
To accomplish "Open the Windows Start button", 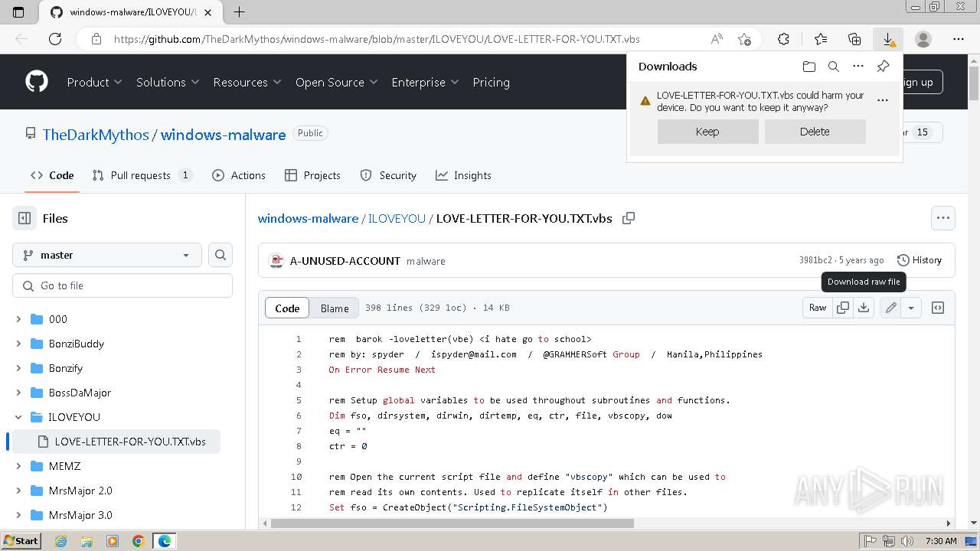I will click(x=21, y=540).
